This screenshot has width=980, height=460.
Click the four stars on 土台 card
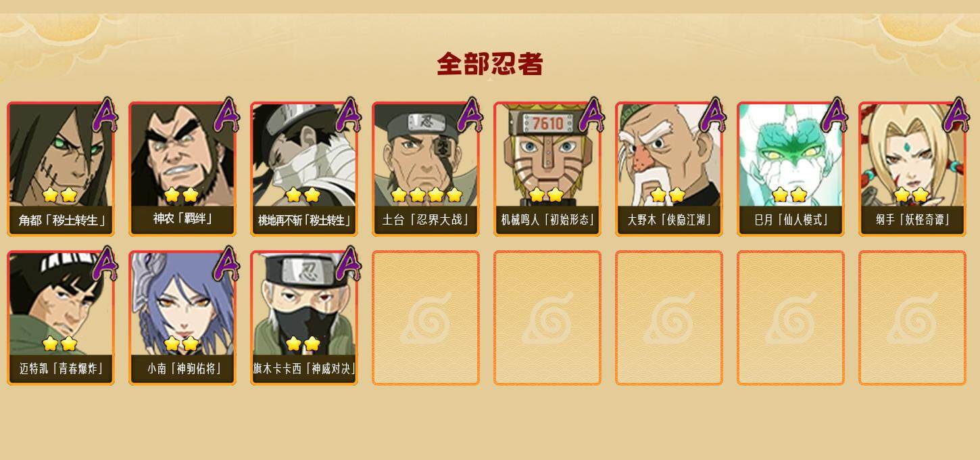426,195
